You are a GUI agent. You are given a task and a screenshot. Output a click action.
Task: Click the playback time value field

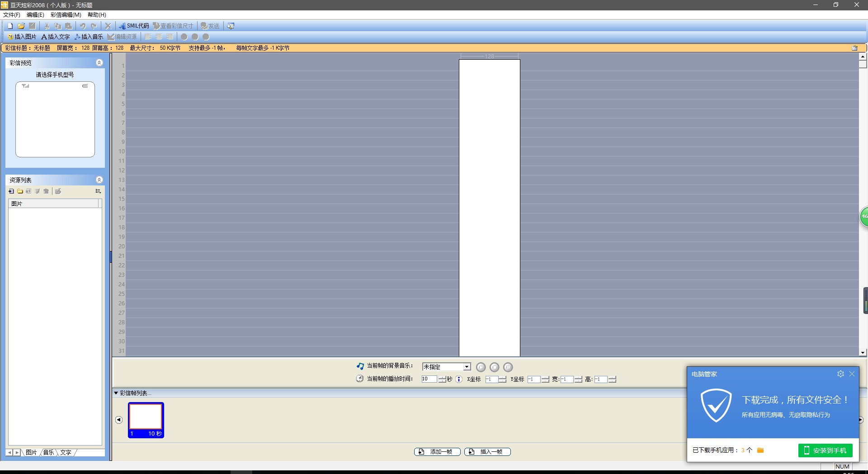point(429,379)
